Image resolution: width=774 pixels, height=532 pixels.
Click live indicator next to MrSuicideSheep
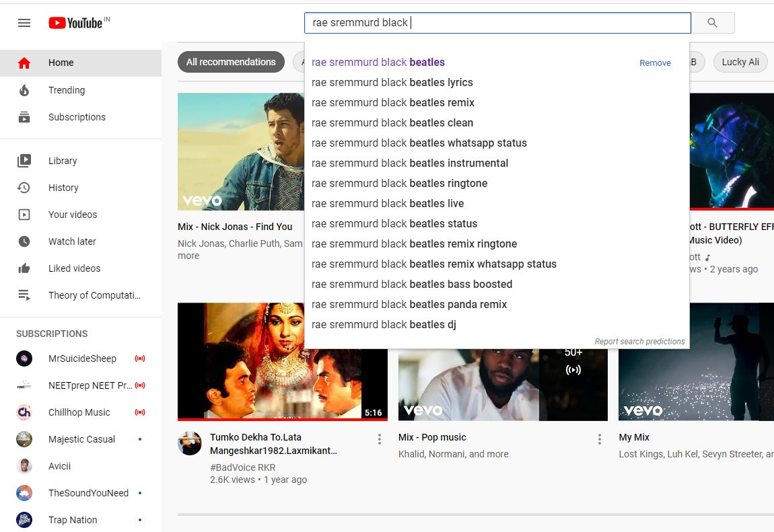pyautogui.click(x=140, y=358)
